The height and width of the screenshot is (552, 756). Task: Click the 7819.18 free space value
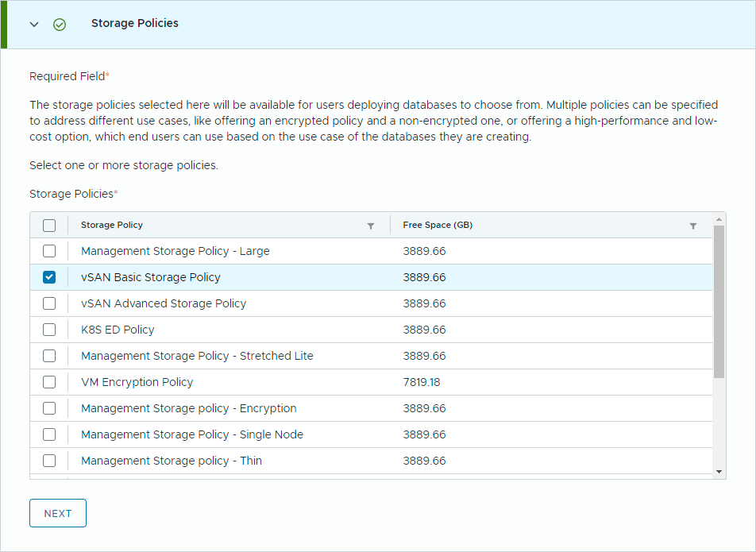point(422,382)
